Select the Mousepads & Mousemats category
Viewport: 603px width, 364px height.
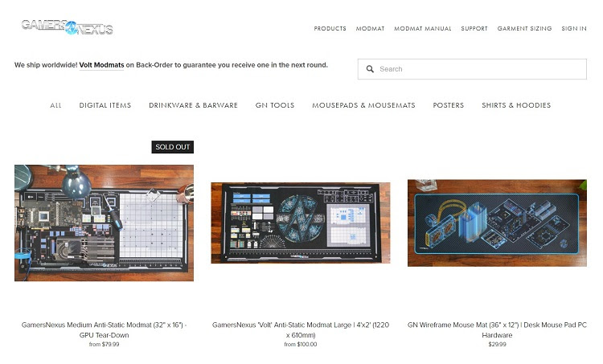click(363, 105)
